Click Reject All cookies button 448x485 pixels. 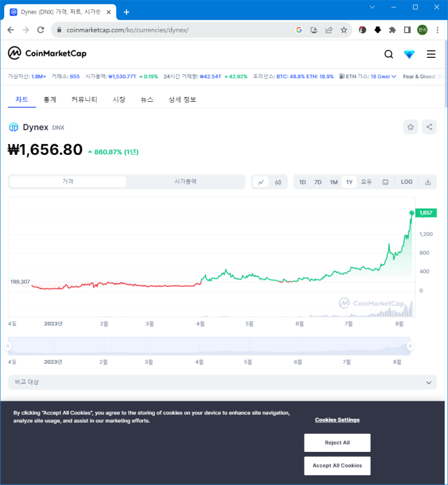tap(337, 443)
